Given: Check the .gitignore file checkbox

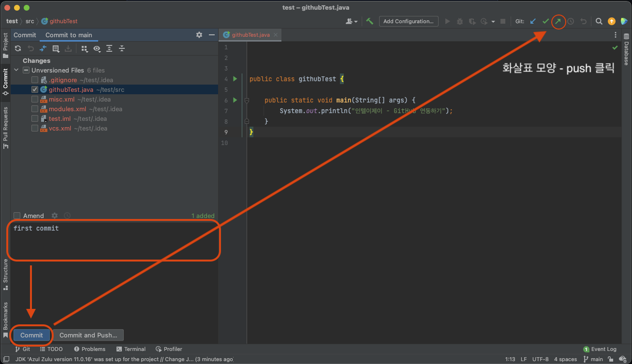Looking at the screenshot, I should [35, 80].
